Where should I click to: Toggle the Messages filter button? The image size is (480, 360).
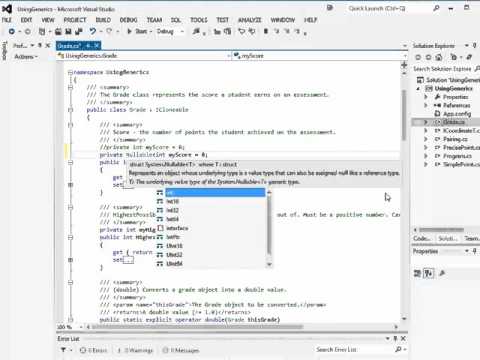coord(181,350)
